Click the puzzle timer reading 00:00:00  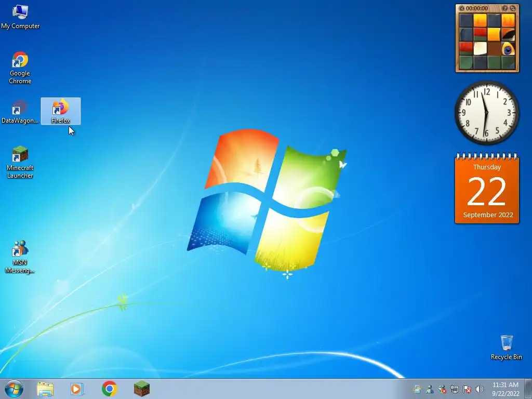point(477,8)
